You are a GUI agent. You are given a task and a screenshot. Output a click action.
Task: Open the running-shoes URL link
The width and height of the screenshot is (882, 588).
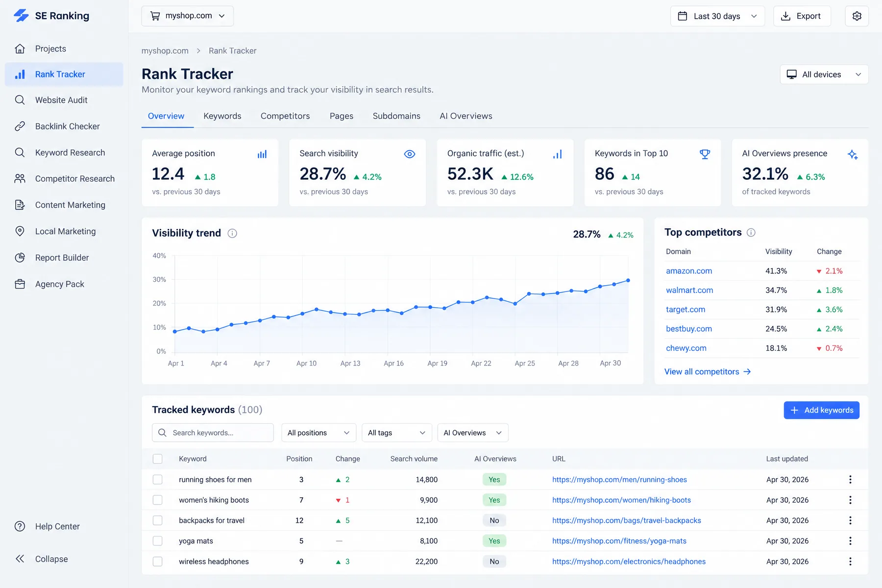tap(619, 480)
